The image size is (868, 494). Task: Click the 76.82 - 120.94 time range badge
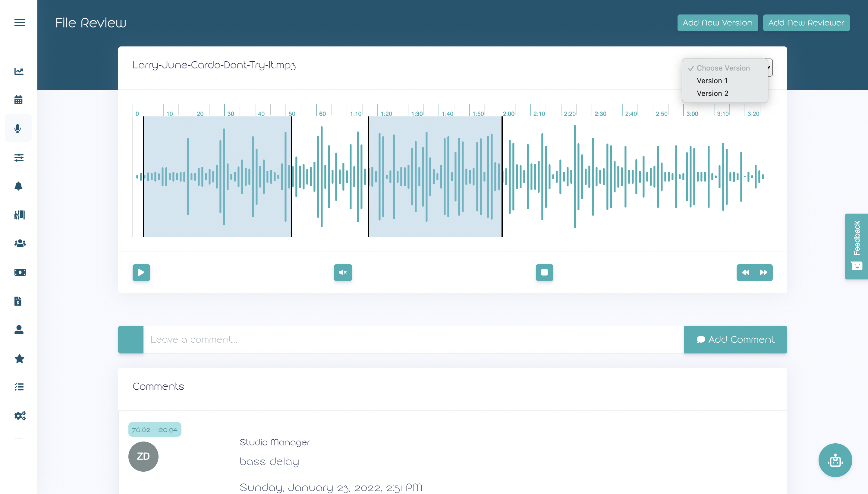155,429
